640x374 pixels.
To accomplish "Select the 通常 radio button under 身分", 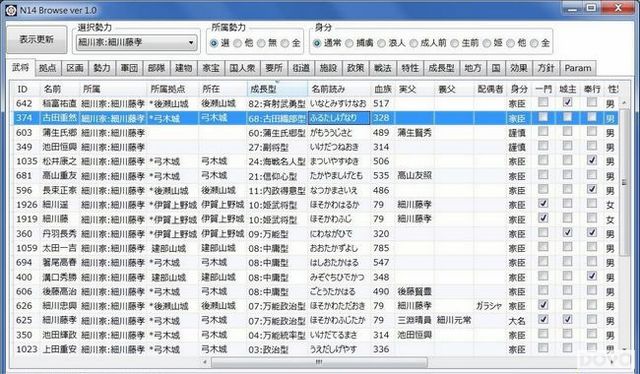I will point(327,43).
